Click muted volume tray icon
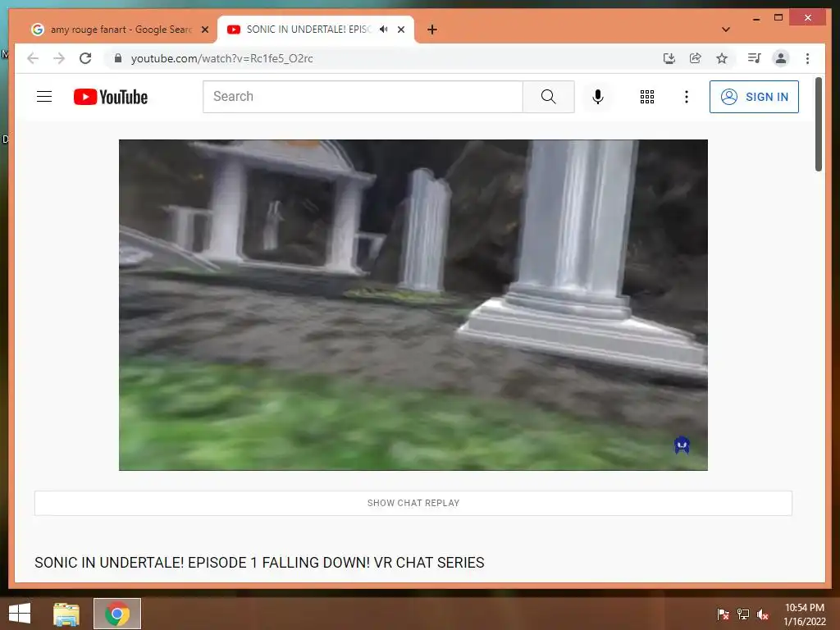840x630 pixels. click(x=763, y=614)
